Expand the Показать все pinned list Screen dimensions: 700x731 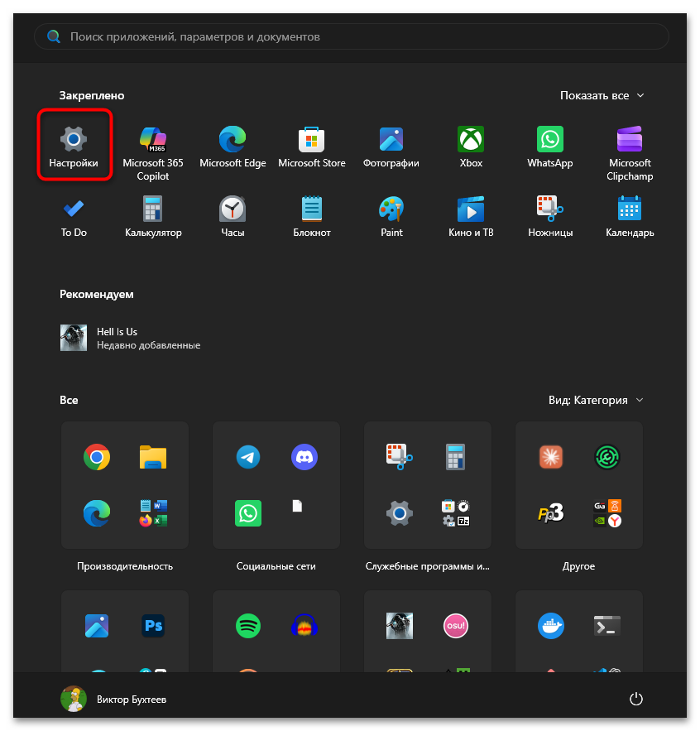pos(602,95)
